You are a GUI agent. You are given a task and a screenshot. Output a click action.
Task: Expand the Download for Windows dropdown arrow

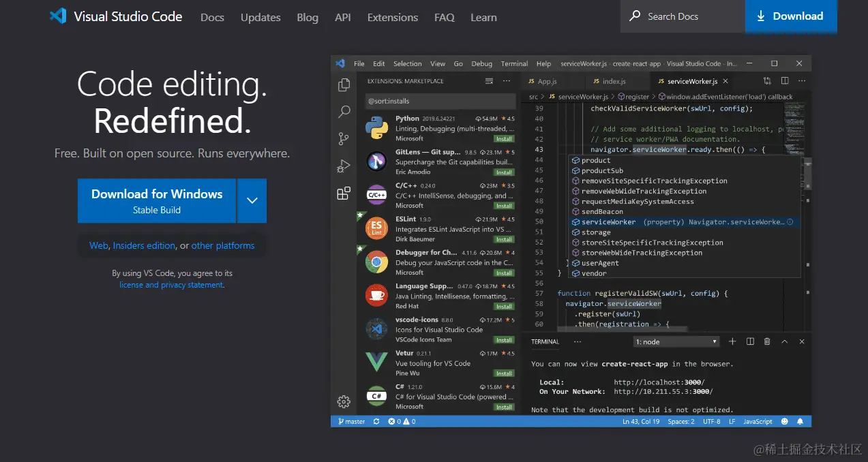pyautogui.click(x=252, y=200)
